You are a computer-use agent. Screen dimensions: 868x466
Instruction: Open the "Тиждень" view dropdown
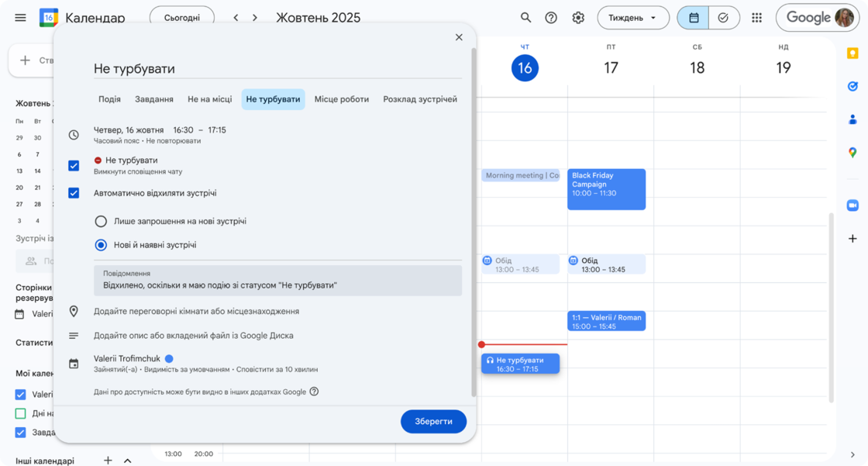click(x=632, y=18)
